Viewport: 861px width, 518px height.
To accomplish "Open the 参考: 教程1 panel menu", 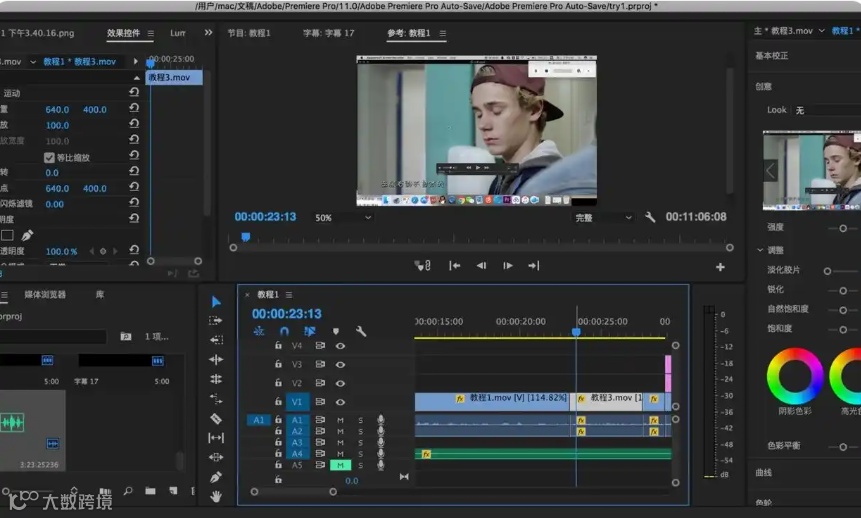I will pos(443,34).
